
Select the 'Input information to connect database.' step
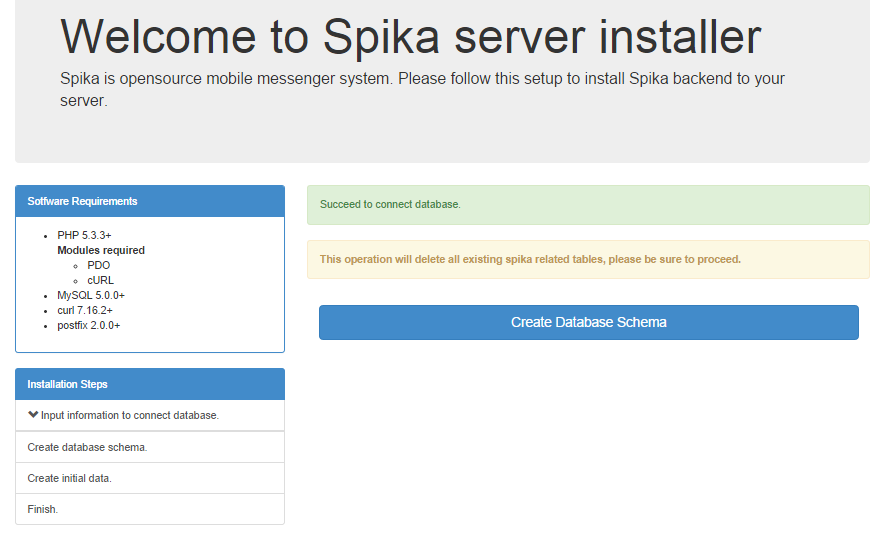pyautogui.click(x=150, y=416)
